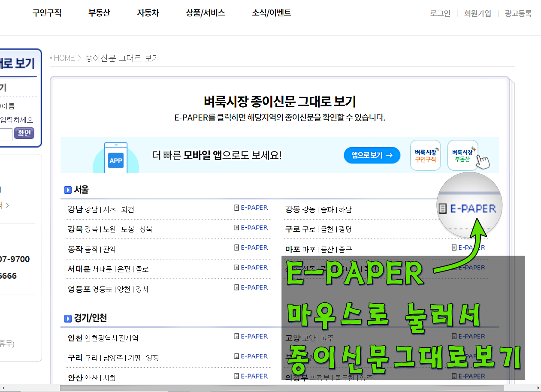The height and width of the screenshot is (392, 541).
Task: Open E-PAPER for 안산 시화
Action: (x=251, y=376)
